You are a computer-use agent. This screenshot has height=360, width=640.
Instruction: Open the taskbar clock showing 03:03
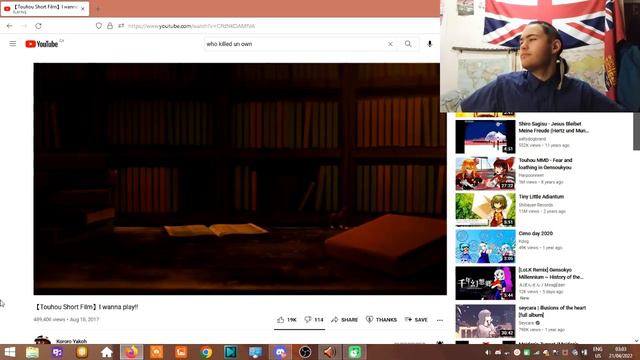point(620,352)
